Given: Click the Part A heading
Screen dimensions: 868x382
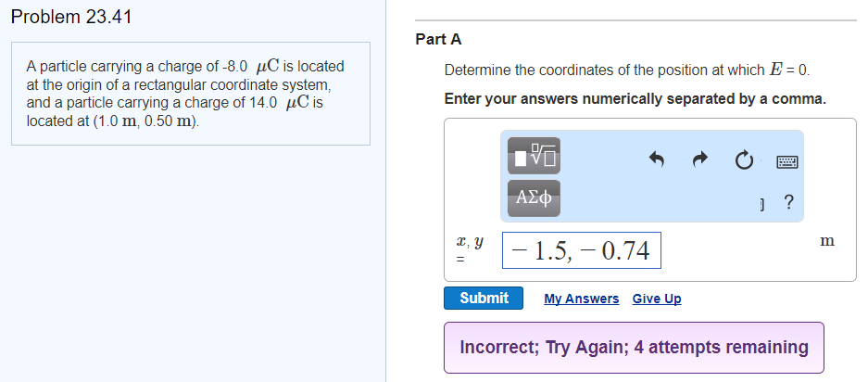Looking at the screenshot, I should (x=438, y=39).
